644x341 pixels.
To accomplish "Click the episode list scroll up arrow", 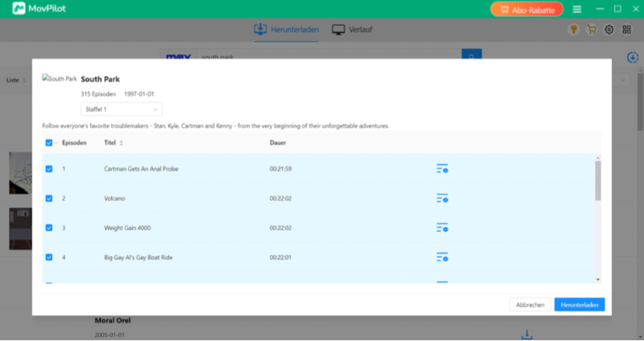I will (598, 158).
